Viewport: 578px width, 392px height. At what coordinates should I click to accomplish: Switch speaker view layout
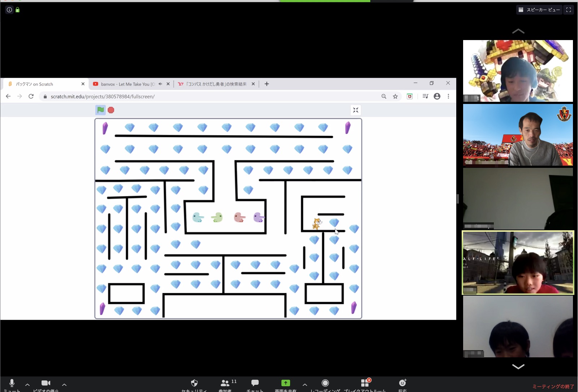(539, 10)
